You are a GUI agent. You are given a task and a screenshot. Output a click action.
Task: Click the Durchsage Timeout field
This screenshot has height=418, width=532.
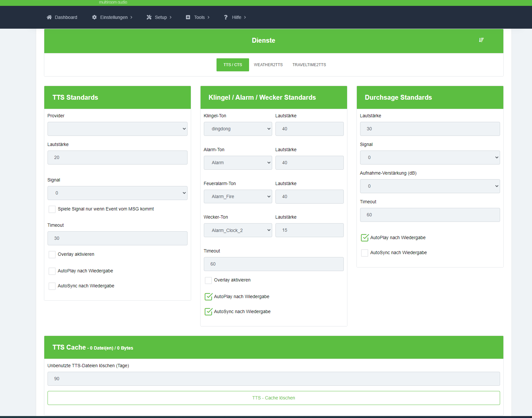pyautogui.click(x=430, y=215)
